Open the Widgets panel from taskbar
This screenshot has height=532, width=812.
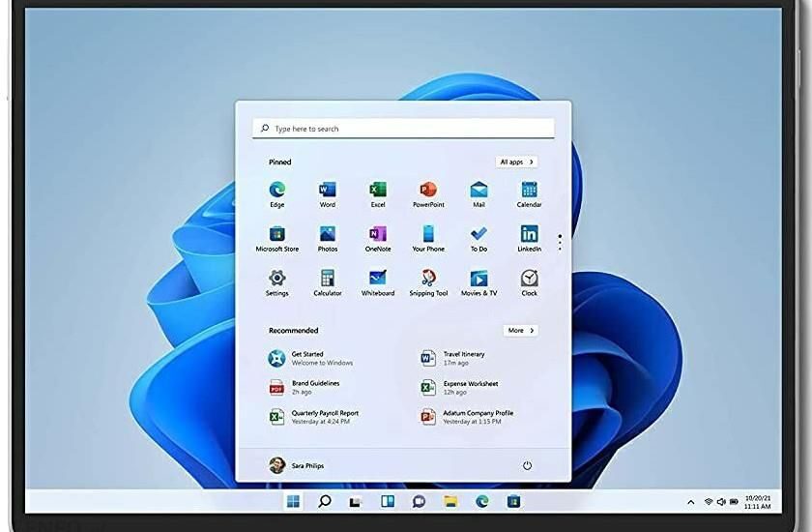click(x=388, y=501)
